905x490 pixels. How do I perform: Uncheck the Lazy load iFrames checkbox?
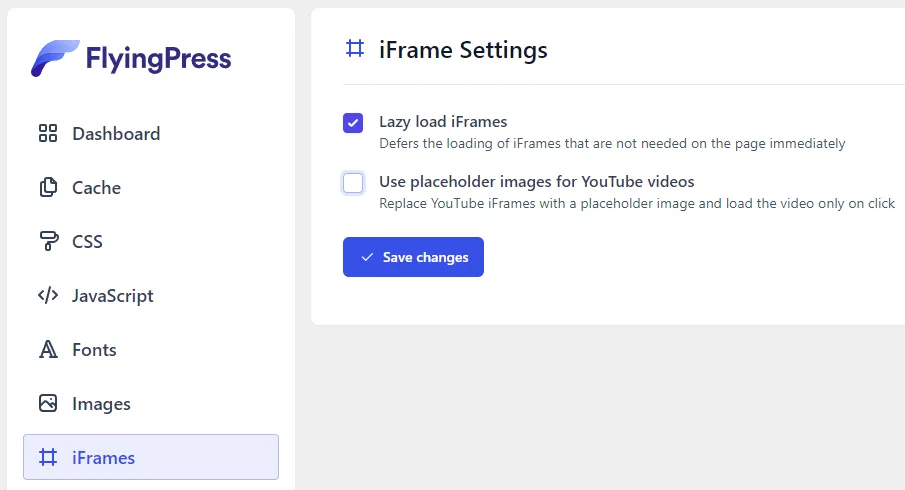click(x=353, y=123)
